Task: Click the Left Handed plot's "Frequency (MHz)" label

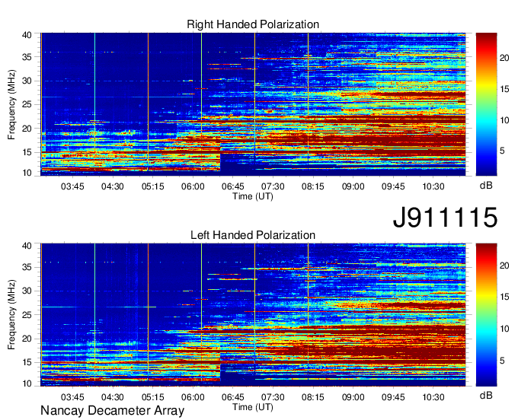Action: (x=11, y=315)
